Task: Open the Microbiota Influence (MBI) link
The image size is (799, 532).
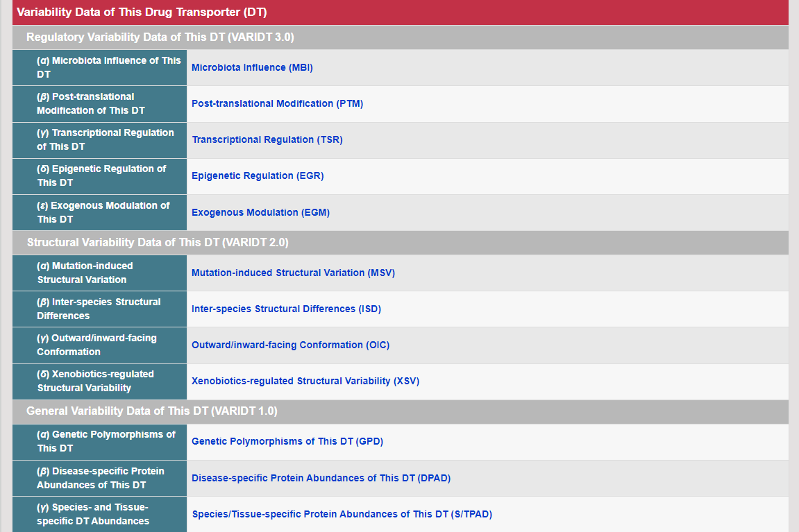Action: [x=252, y=67]
